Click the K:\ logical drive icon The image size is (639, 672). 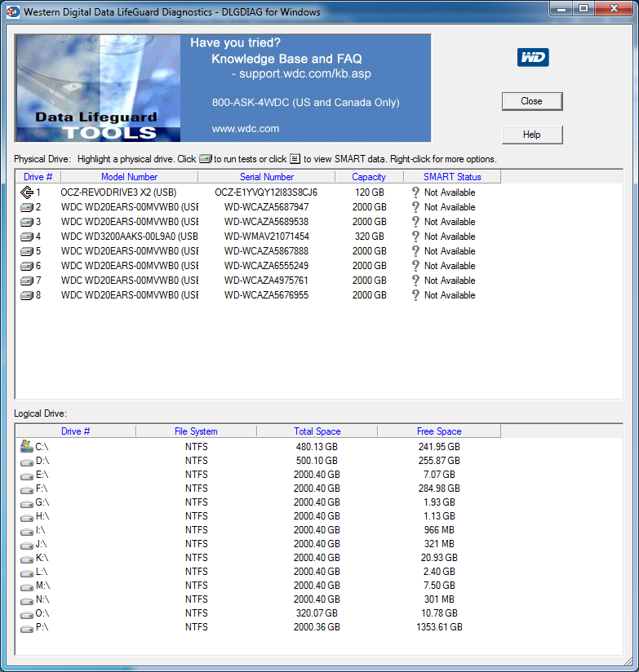click(x=27, y=559)
